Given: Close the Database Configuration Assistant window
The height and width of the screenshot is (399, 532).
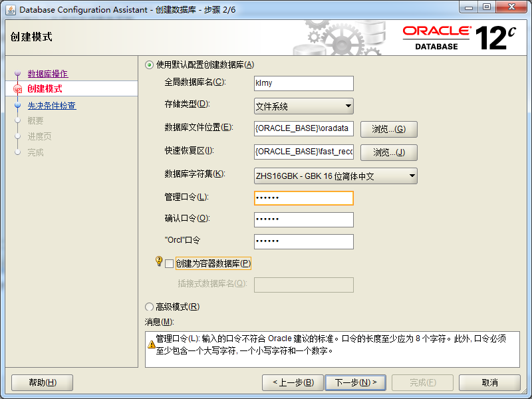Looking at the screenshot, I should coord(511,7).
